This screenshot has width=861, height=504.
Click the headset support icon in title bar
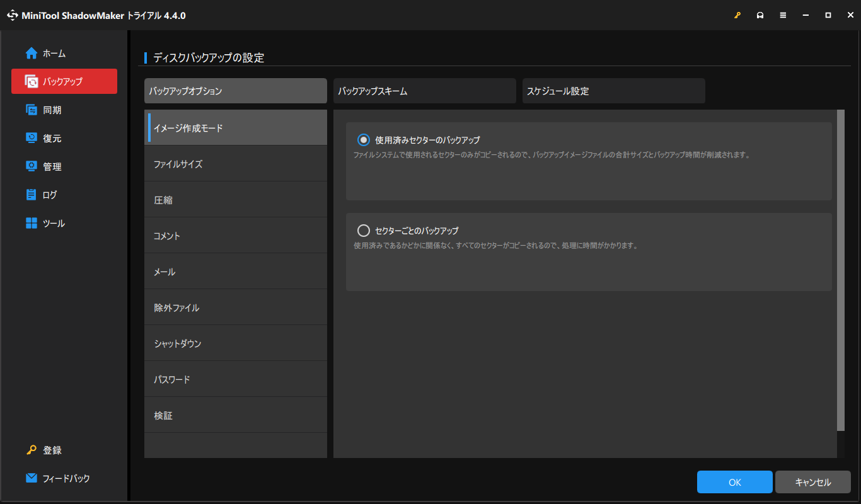pyautogui.click(x=760, y=15)
